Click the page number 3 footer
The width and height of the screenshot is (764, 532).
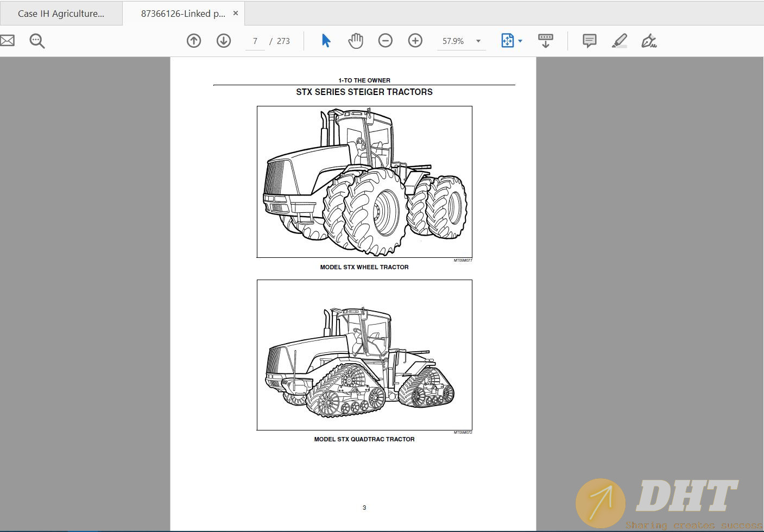click(364, 508)
